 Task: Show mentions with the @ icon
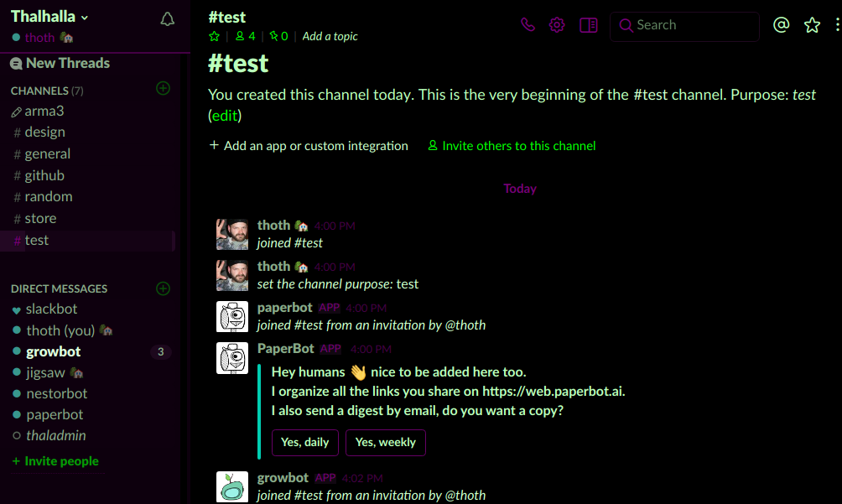(782, 25)
